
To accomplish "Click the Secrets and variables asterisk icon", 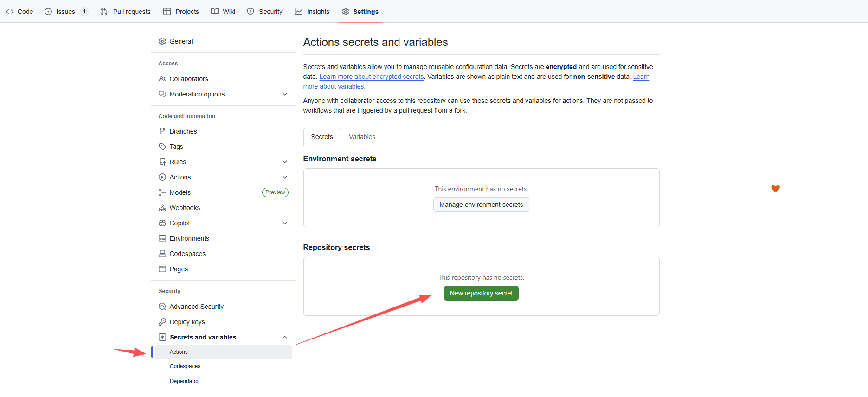I will click(x=162, y=337).
